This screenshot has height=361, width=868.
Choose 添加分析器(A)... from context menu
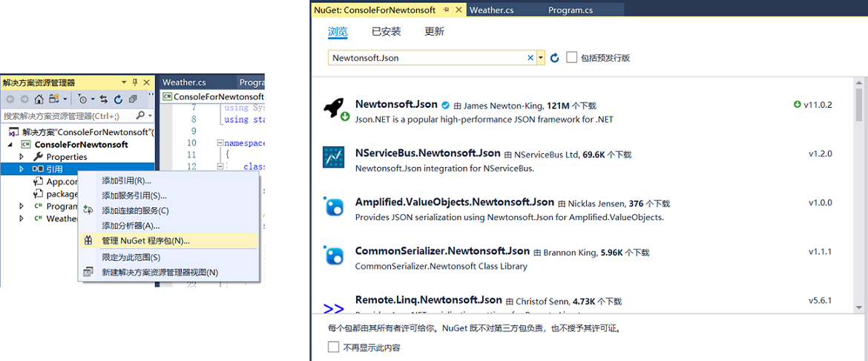pyautogui.click(x=168, y=225)
